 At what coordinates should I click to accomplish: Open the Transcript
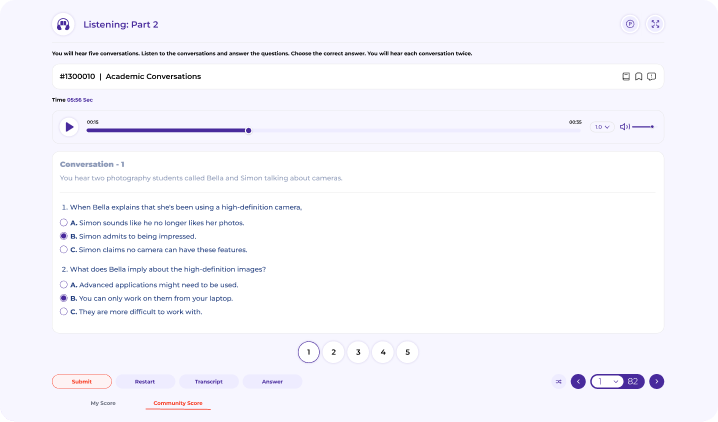tap(209, 381)
